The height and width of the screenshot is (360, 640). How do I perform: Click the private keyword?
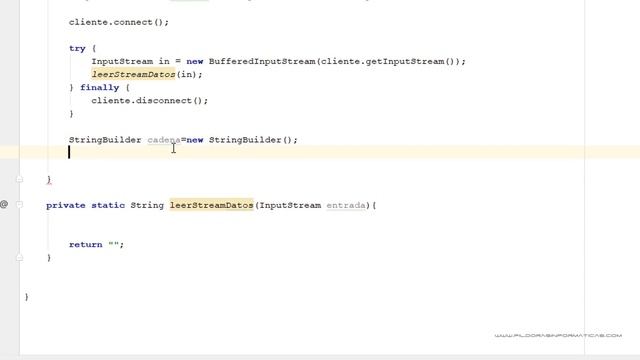click(66, 205)
